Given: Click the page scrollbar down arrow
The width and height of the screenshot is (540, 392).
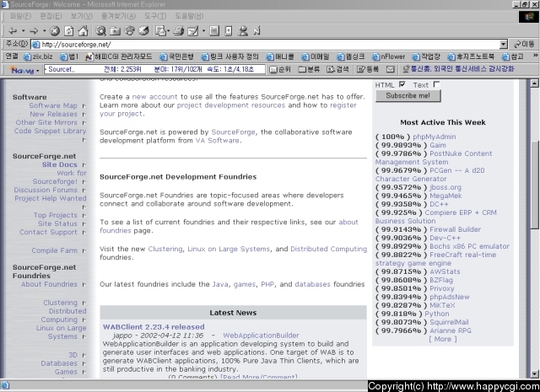Looking at the screenshot, I should pyautogui.click(x=534, y=373).
